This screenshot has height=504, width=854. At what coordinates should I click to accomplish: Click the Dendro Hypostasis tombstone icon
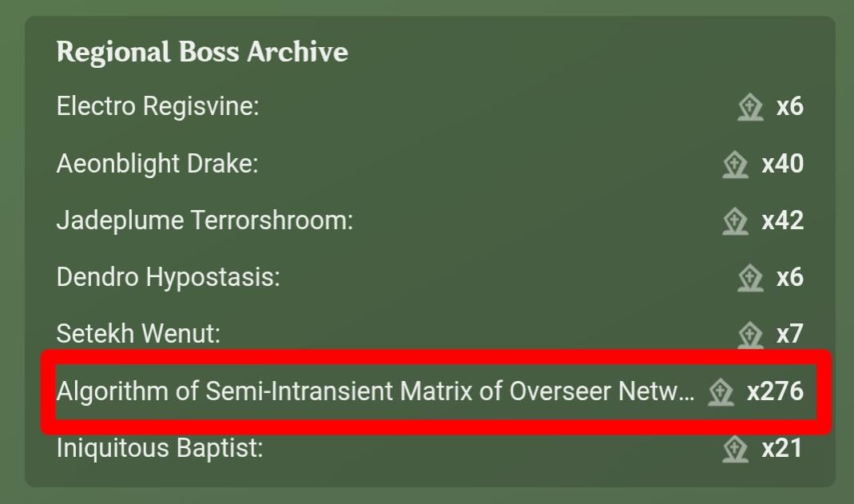pyautogui.click(x=750, y=278)
